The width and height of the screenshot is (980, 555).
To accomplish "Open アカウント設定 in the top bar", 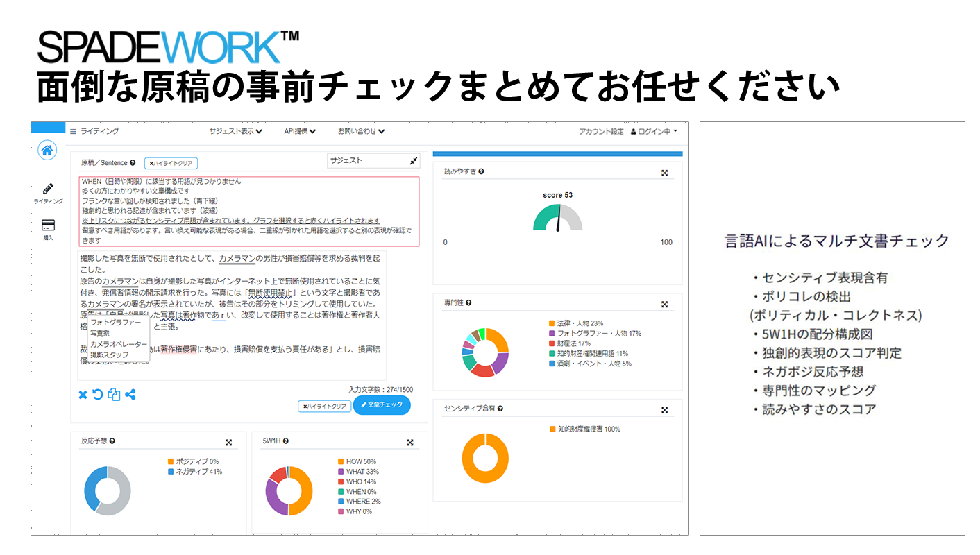I will pyautogui.click(x=601, y=131).
